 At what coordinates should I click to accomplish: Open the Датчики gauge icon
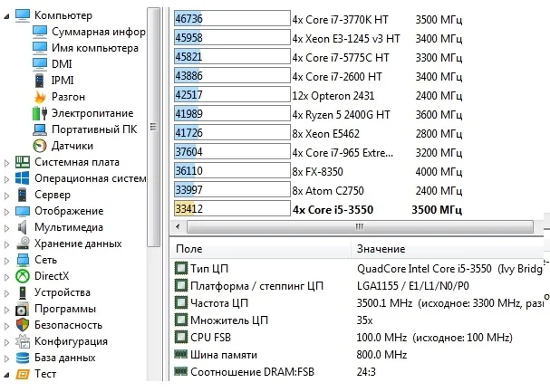click(x=40, y=146)
